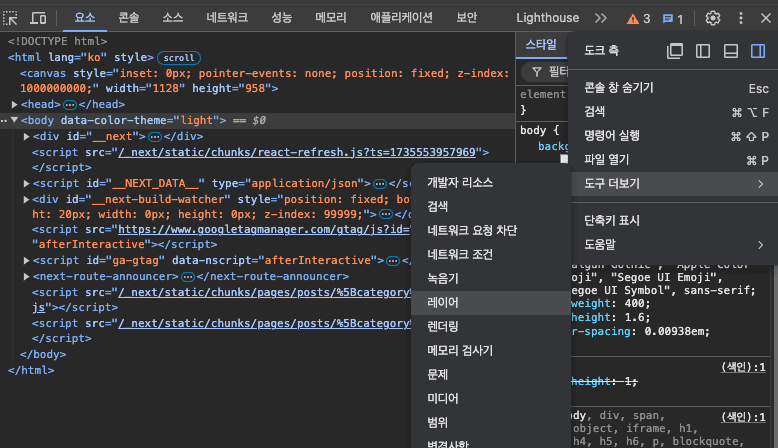This screenshot has width=778, height=448.
Task: Show collapsed content of head ellipsis
Action: click(x=70, y=105)
